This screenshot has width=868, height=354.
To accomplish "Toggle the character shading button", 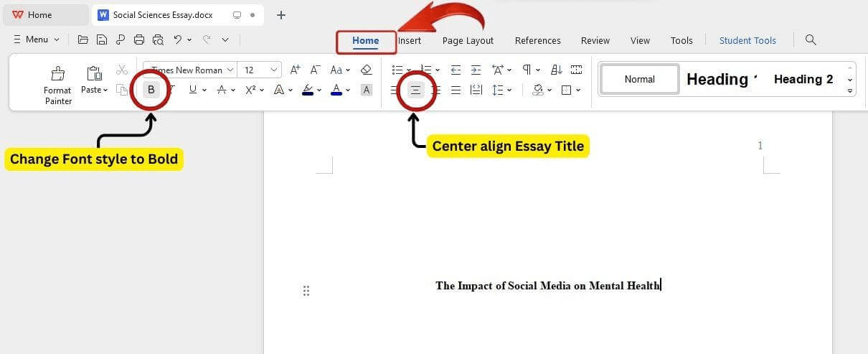I will (366, 90).
